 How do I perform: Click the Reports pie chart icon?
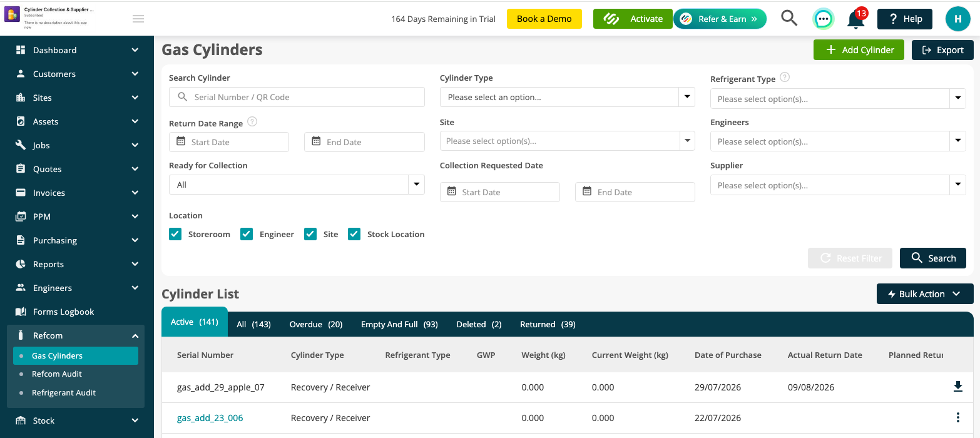tap(21, 264)
